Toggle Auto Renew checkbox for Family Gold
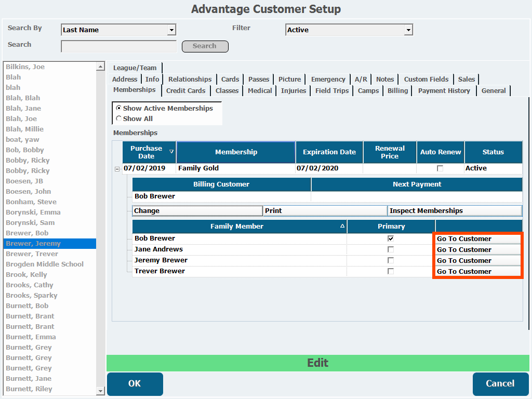532x399 pixels. pos(440,168)
